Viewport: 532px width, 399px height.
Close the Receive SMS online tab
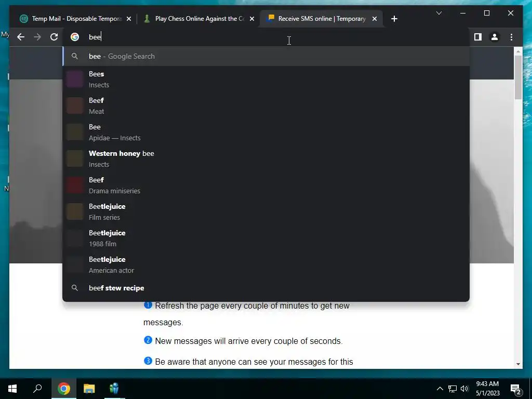tap(375, 19)
